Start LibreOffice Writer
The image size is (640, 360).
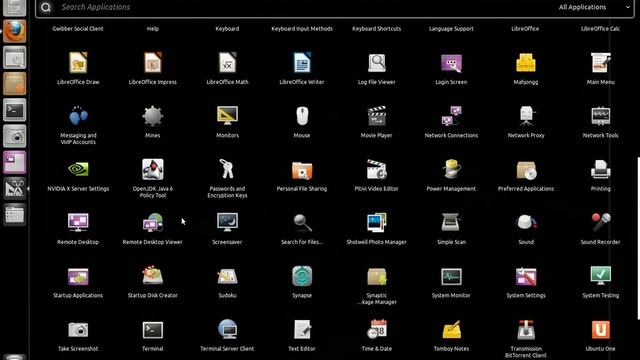pyautogui.click(x=302, y=63)
